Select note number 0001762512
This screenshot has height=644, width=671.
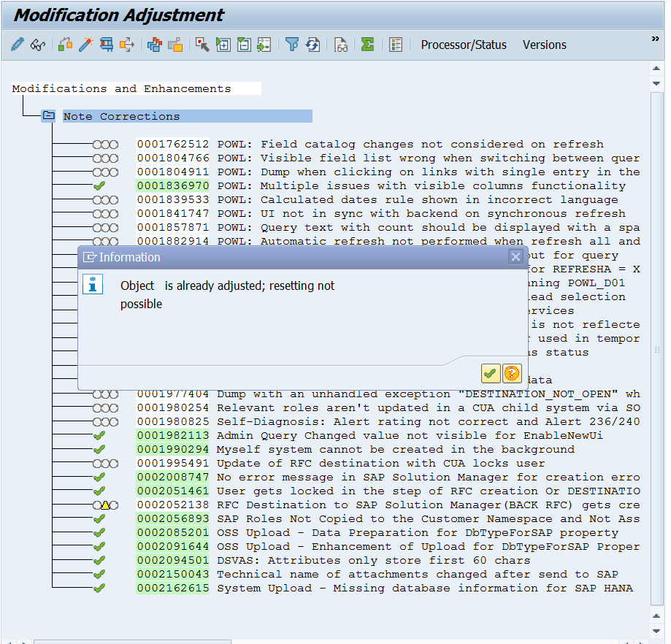point(173,144)
